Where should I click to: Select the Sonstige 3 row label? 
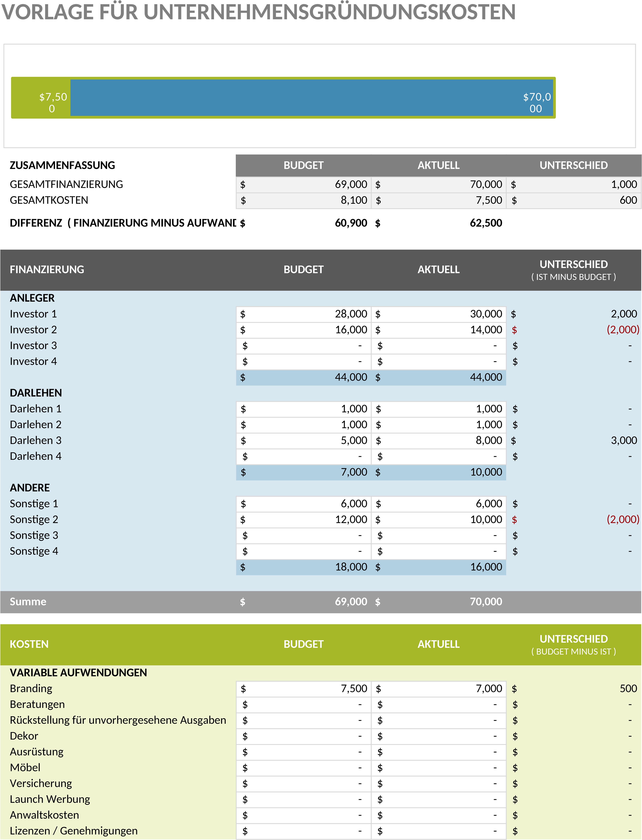(x=34, y=535)
